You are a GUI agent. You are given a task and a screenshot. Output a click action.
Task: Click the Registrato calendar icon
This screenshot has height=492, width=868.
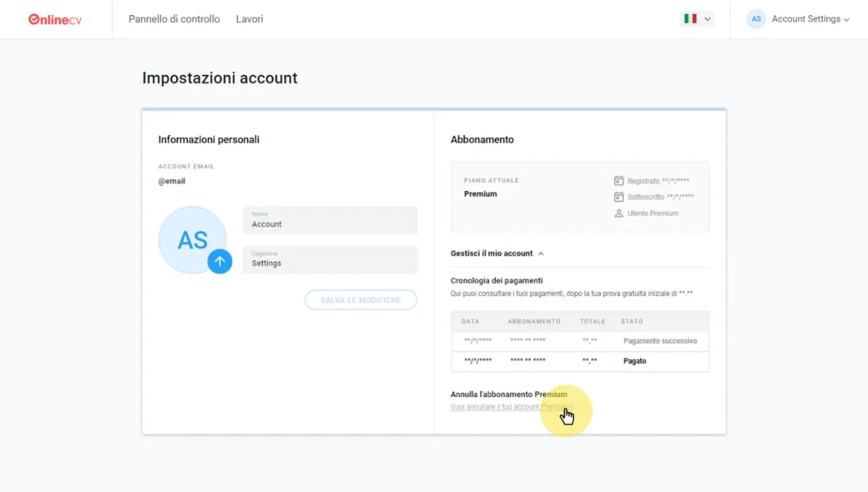[618, 181]
